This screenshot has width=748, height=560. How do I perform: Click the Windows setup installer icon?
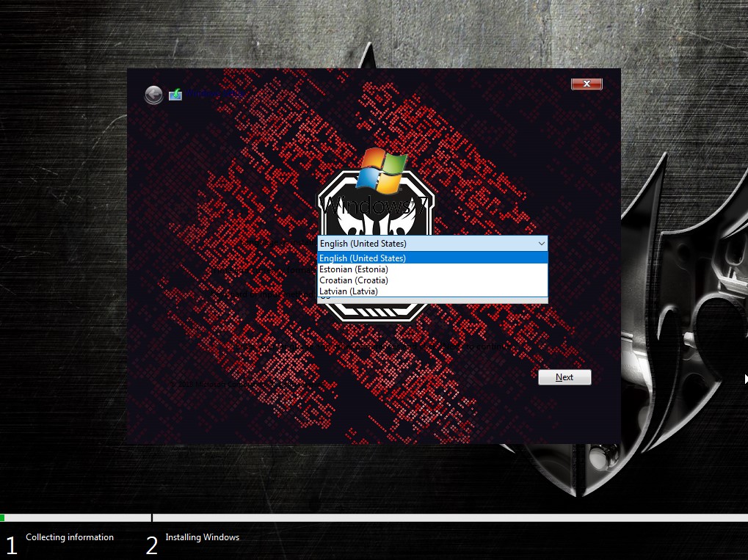(x=175, y=95)
